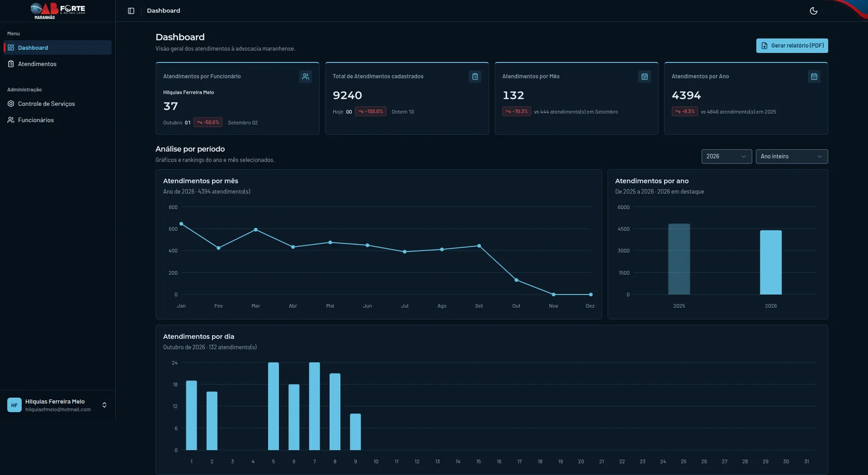Toggle the sidebar panel icon
Viewport: 868px width, 475px height.
(x=131, y=11)
